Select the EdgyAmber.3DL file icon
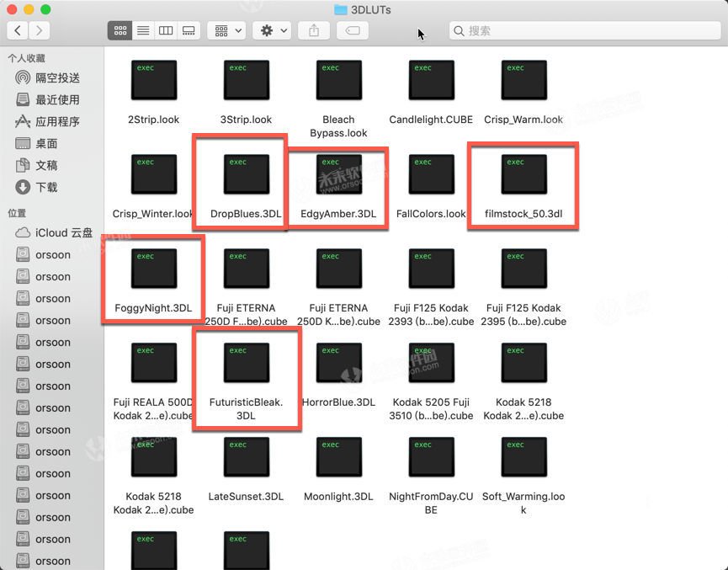 coord(339,174)
